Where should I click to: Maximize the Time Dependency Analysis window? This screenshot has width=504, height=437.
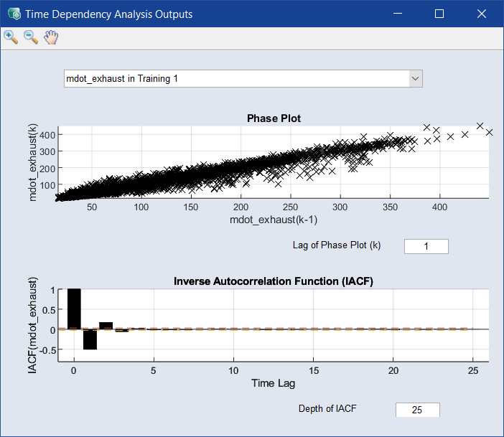[x=439, y=14]
